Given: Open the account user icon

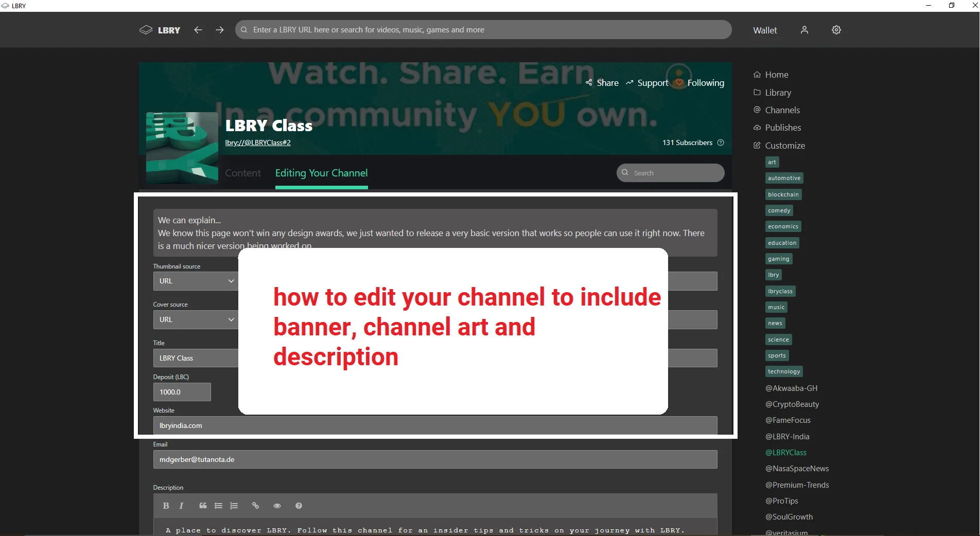Looking at the screenshot, I should [x=804, y=30].
